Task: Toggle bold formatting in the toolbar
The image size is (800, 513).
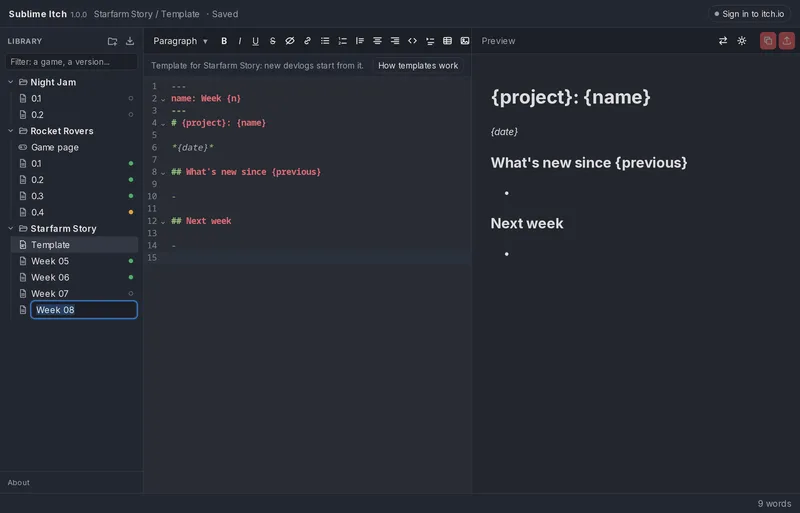Action: coord(223,41)
